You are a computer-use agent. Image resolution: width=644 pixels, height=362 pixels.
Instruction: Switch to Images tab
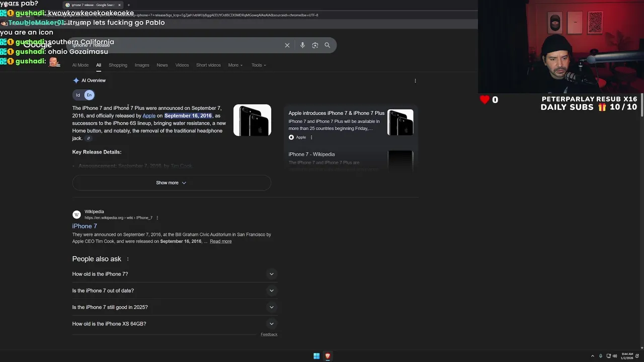[142, 65]
